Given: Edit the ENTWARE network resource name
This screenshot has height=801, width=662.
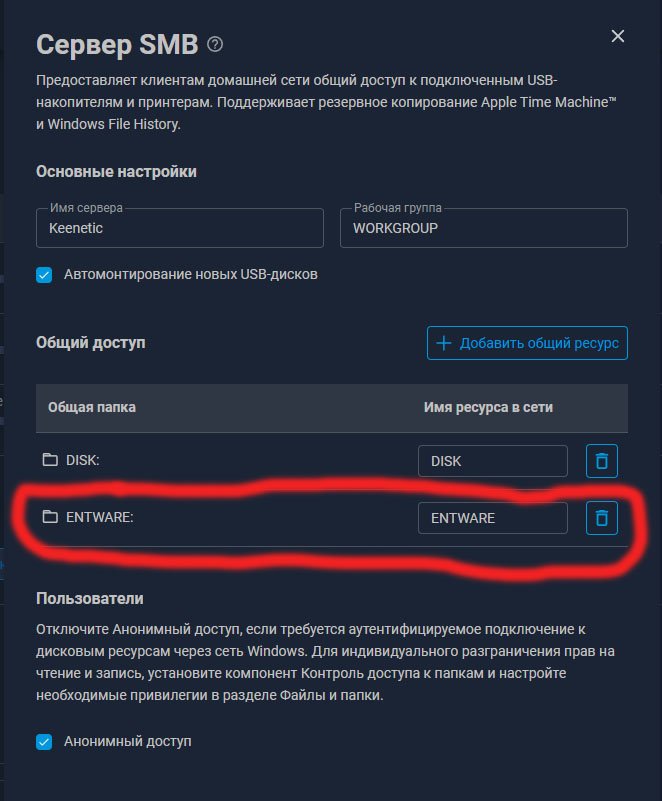Looking at the screenshot, I should tap(492, 518).
